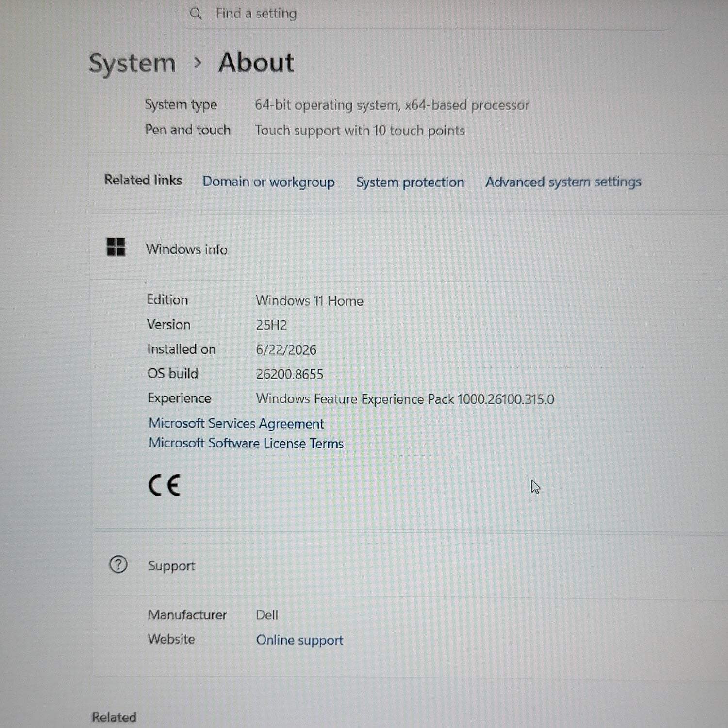Select the Windows 11 Home edition value
Screen dimensions: 728x728
coord(310,301)
